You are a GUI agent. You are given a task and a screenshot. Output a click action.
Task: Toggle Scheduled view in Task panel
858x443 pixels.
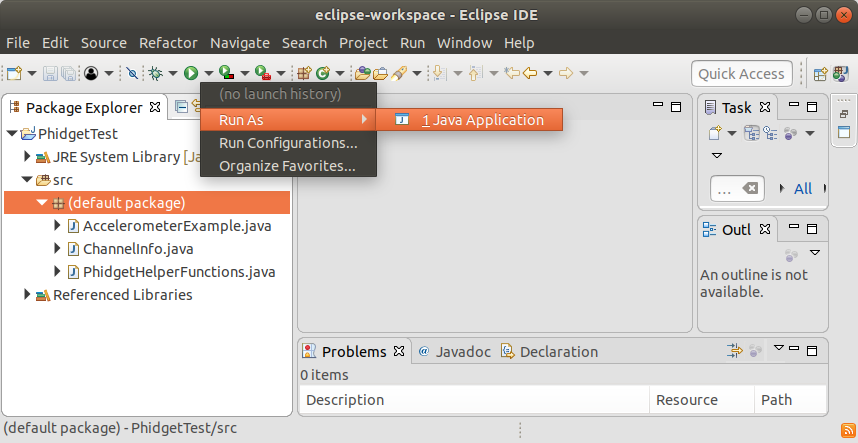(770, 133)
